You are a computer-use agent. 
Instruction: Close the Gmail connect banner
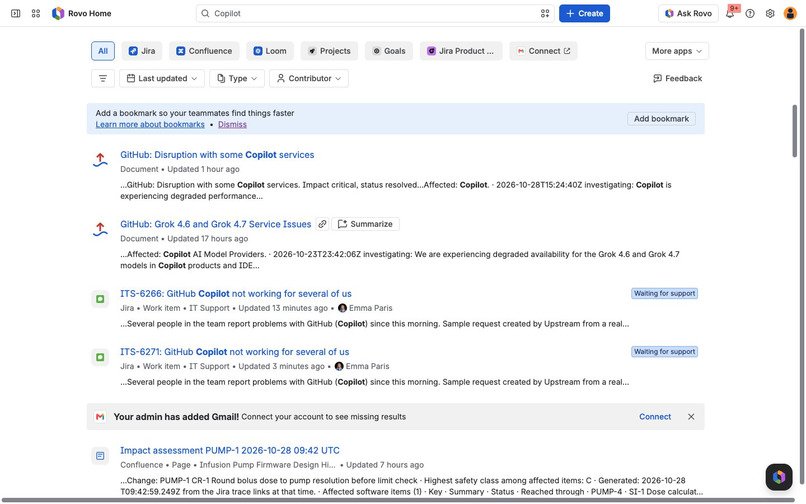(x=691, y=417)
